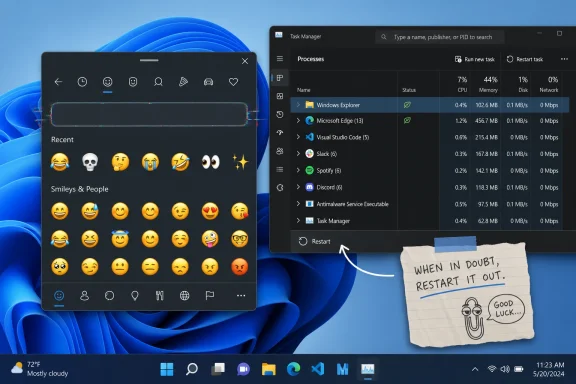Image resolution: width=576 pixels, height=384 pixels.
Task: Select the People emoji category
Action: click(84, 295)
